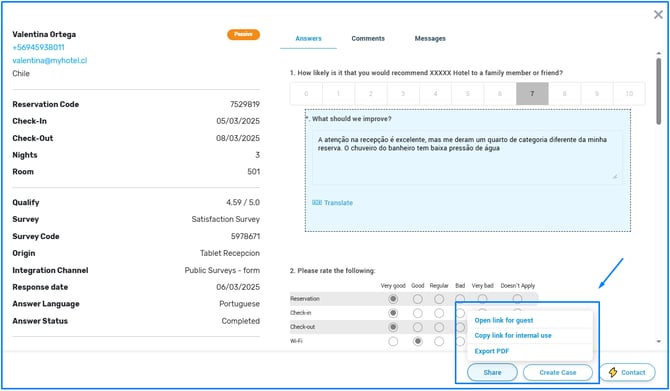Choose Open link for guest option

504,320
